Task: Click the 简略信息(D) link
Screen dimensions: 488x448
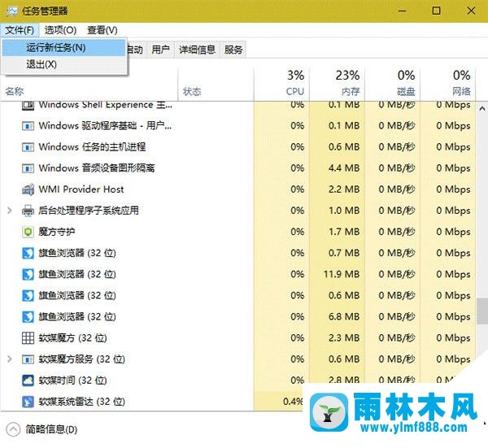Action: [x=51, y=429]
